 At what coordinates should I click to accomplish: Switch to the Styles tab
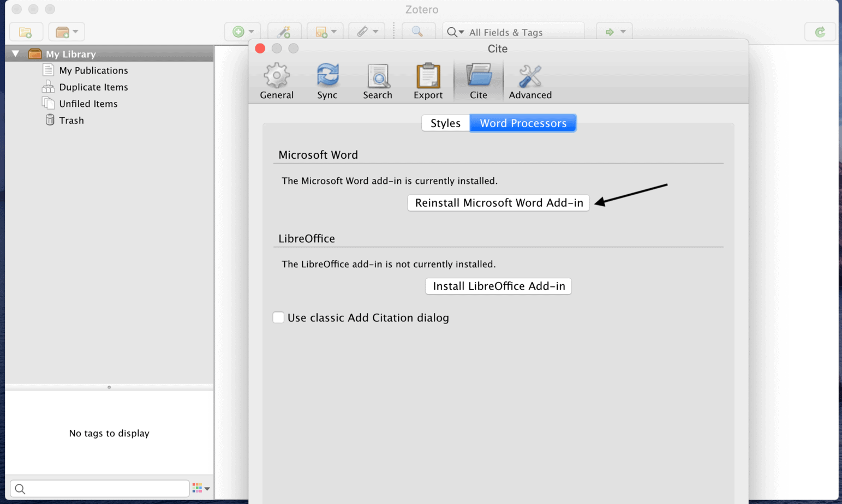point(445,123)
